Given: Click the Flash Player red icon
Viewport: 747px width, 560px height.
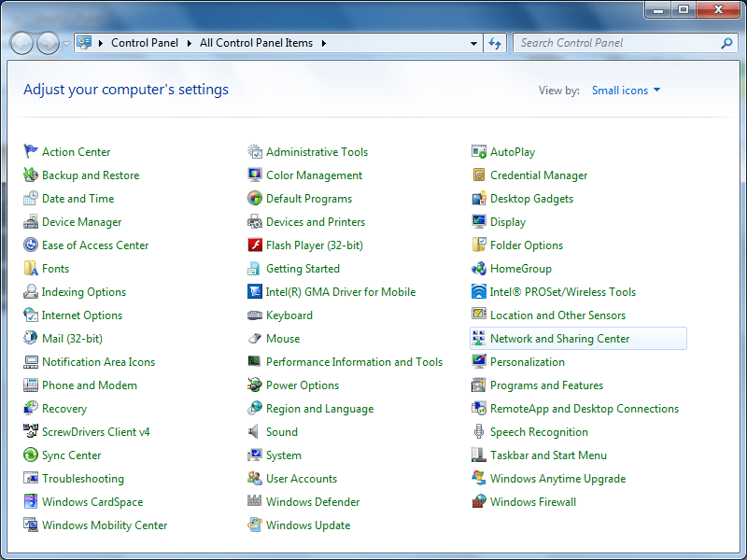Looking at the screenshot, I should coord(255,245).
